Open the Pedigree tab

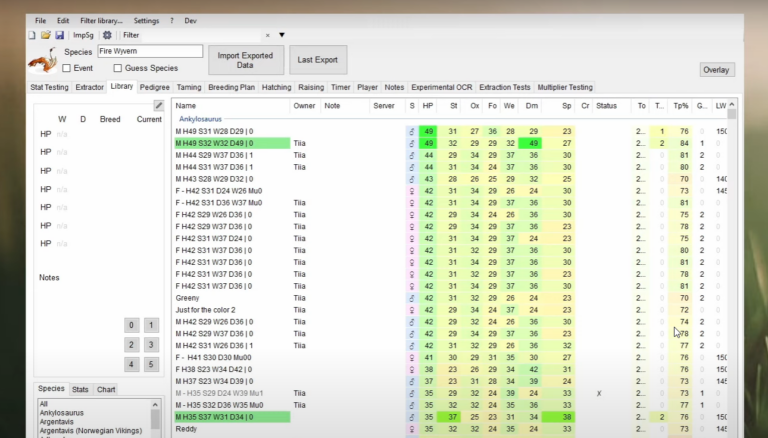(x=154, y=87)
